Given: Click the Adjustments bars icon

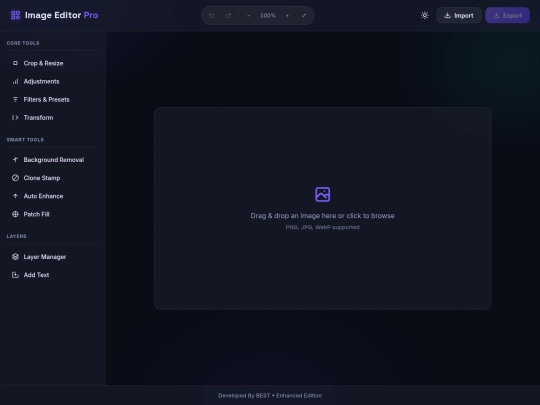Looking at the screenshot, I should pyautogui.click(x=15, y=81).
